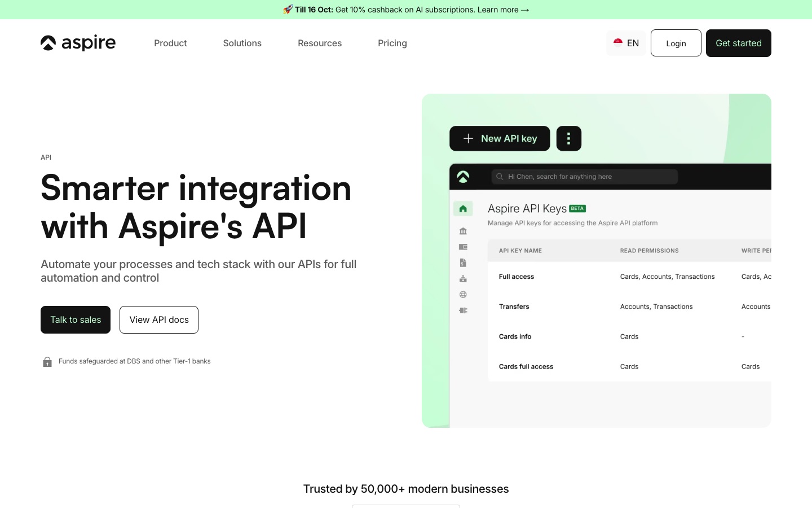Image resolution: width=812 pixels, height=508 pixels.
Task: Select the bank building sidebar icon
Action: point(463,231)
